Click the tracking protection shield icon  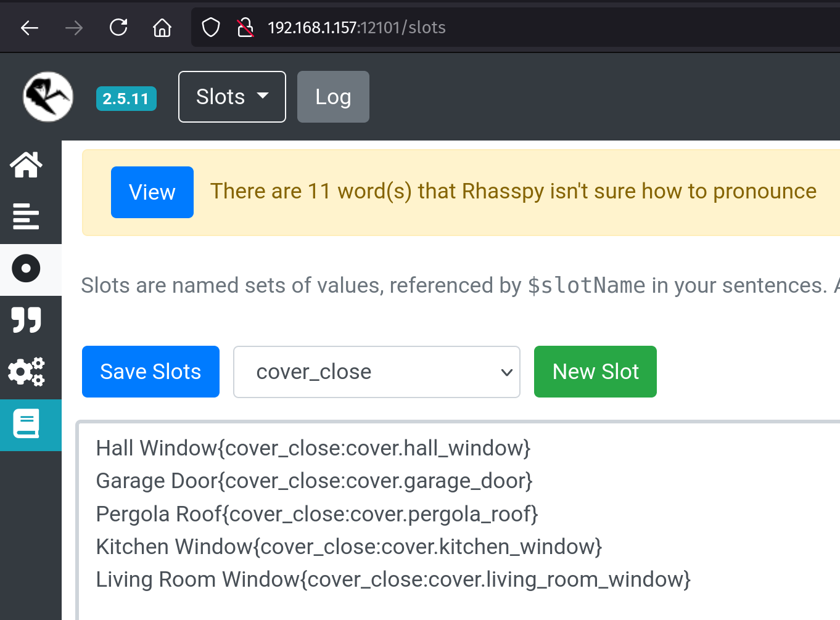pyautogui.click(x=210, y=27)
